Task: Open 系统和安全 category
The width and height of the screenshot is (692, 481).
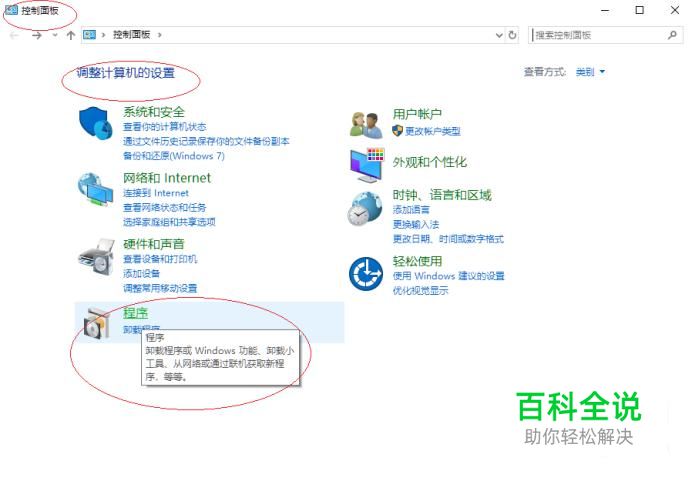Action: click(154, 112)
